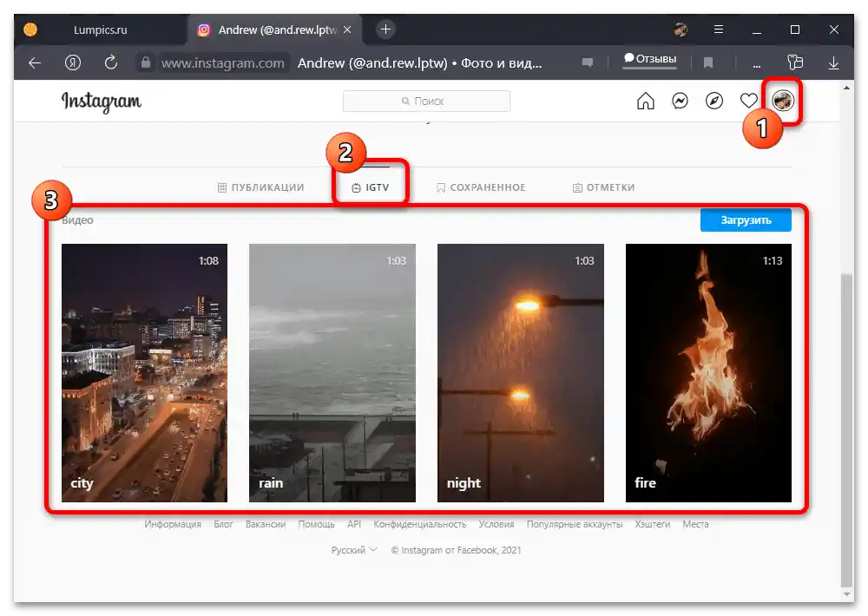Switch to the Отметки tab
This screenshot has height=616, width=868.
click(x=603, y=187)
